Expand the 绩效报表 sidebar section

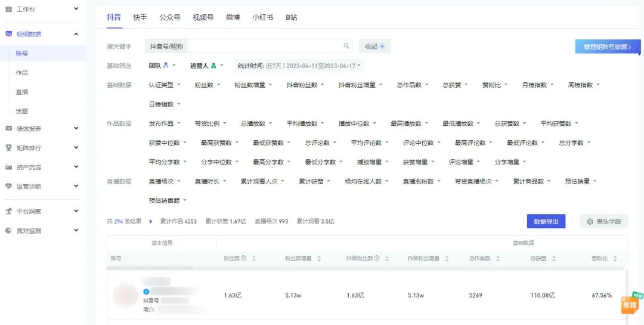(x=76, y=128)
